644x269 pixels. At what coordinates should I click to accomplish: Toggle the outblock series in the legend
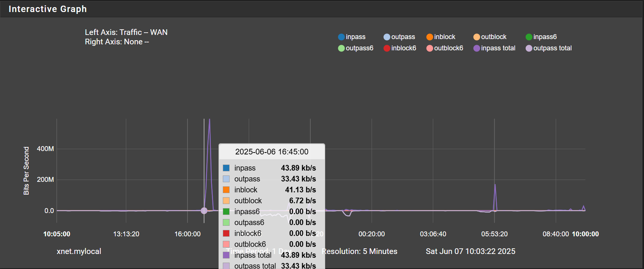490,37
